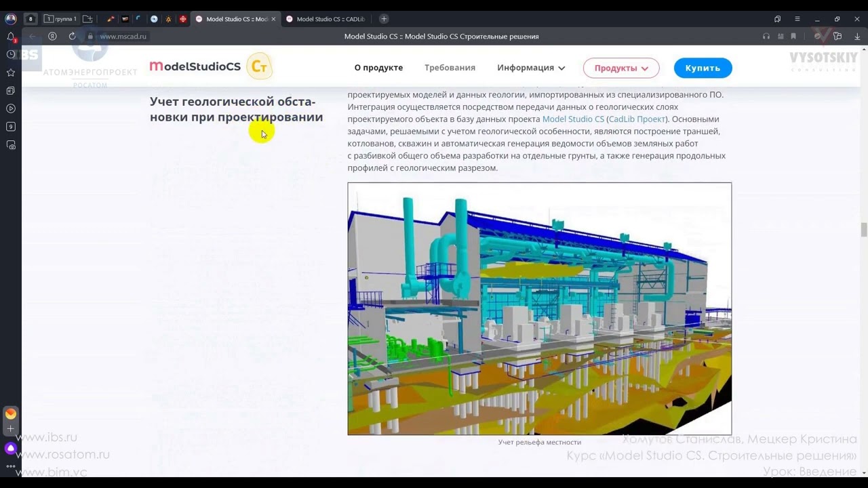Open a new browser tab
The height and width of the screenshot is (488, 868).
coord(384,19)
